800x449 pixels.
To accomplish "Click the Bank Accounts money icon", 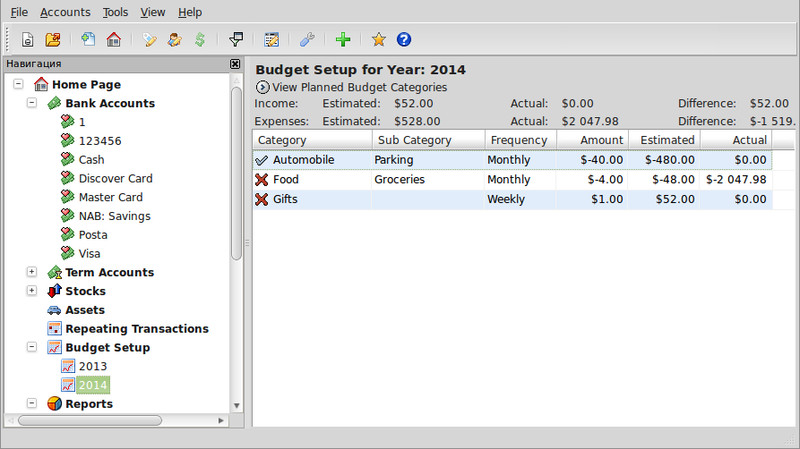I will [x=55, y=103].
